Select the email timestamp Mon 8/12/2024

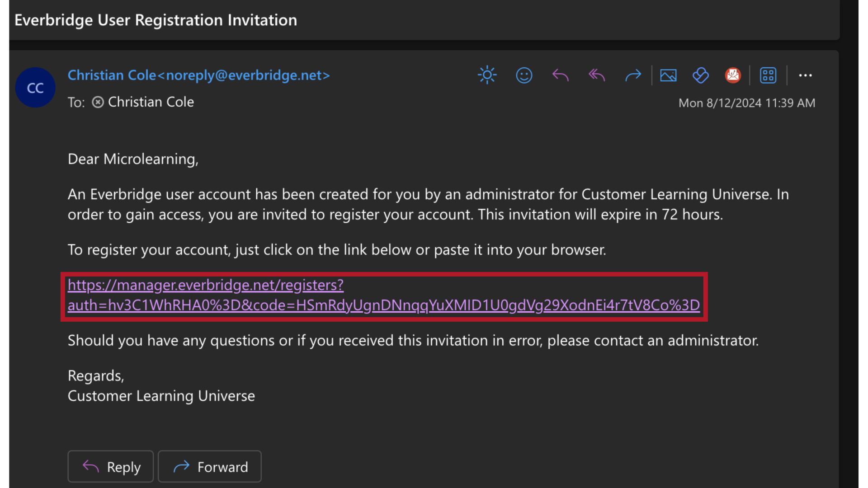point(746,103)
